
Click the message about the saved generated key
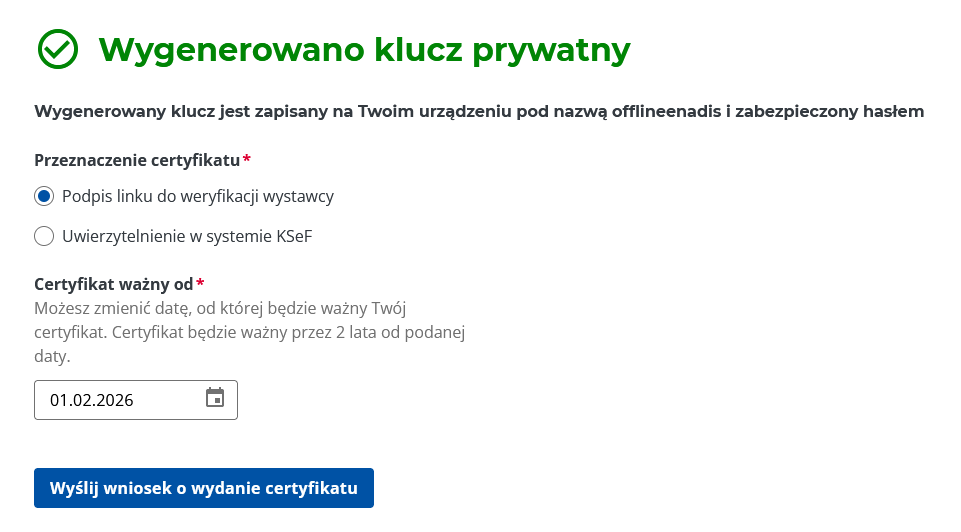[478, 112]
